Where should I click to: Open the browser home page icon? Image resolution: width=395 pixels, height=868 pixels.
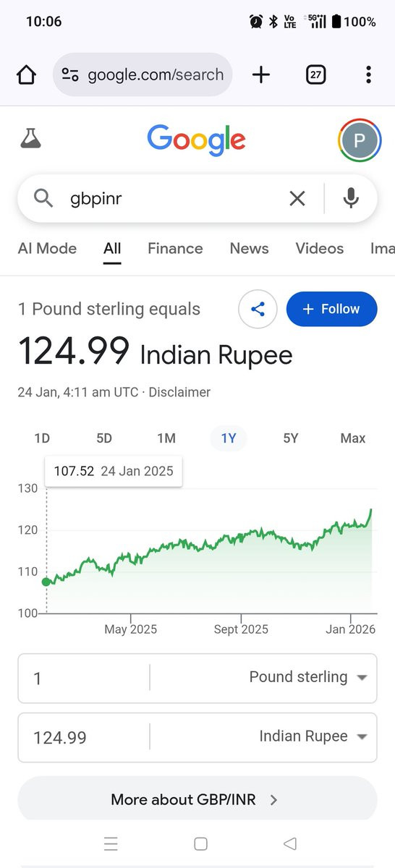26,75
